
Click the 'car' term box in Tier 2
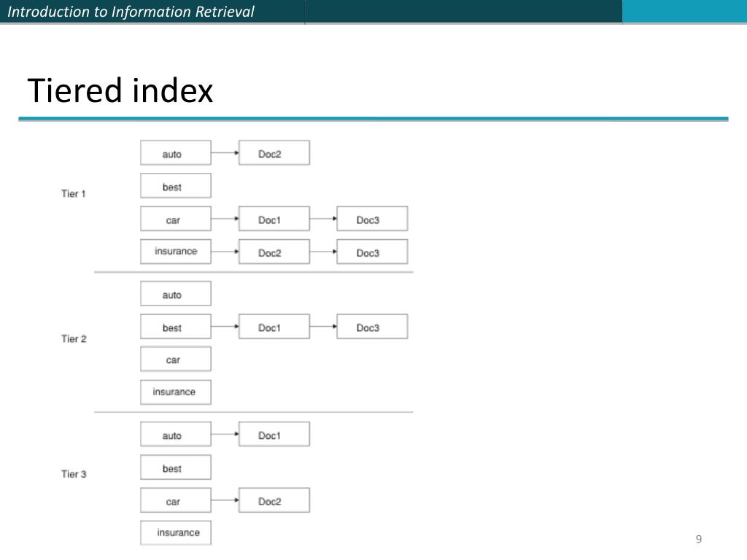[x=176, y=359]
